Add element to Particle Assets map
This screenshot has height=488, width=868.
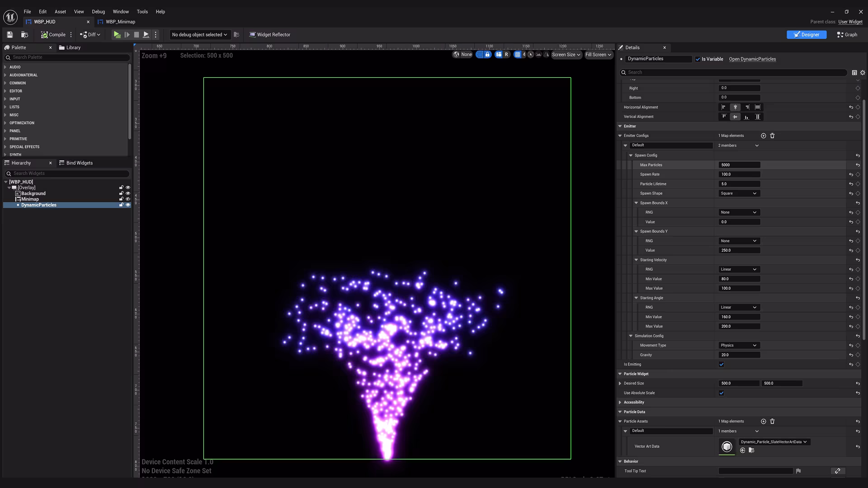pos(764,422)
